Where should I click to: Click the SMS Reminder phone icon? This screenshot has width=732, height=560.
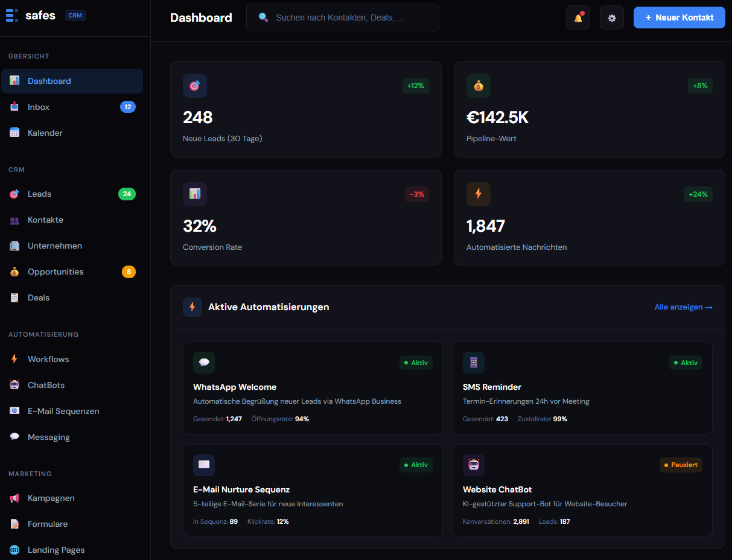click(x=474, y=363)
